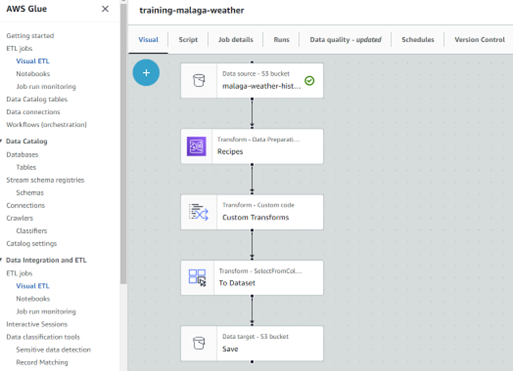This screenshot has height=371, width=513.
Task: Open Connections link in Data Catalog
Action: pyautogui.click(x=25, y=205)
